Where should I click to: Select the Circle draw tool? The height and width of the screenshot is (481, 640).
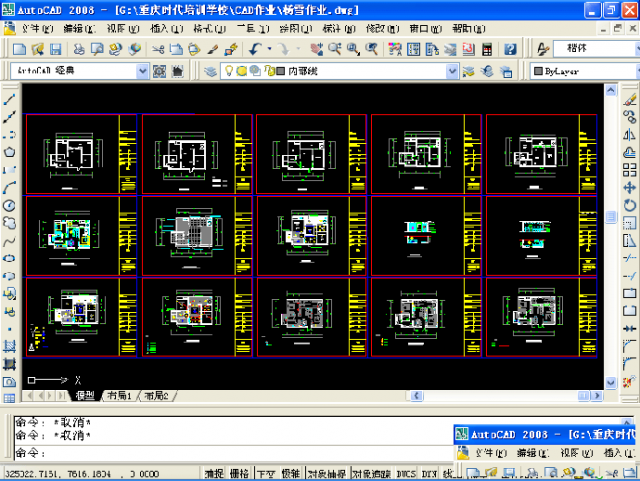[9, 205]
